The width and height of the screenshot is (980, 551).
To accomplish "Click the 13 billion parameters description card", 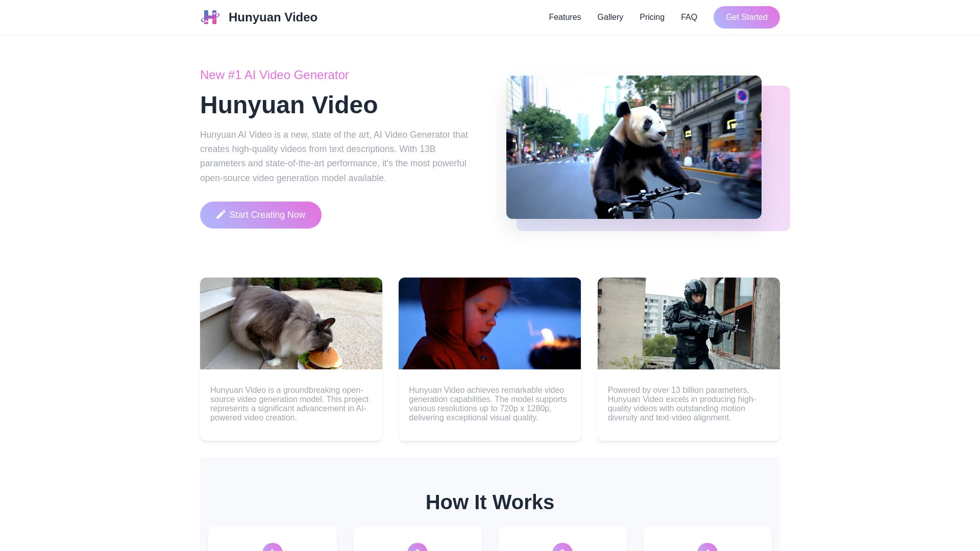I will coord(688,403).
